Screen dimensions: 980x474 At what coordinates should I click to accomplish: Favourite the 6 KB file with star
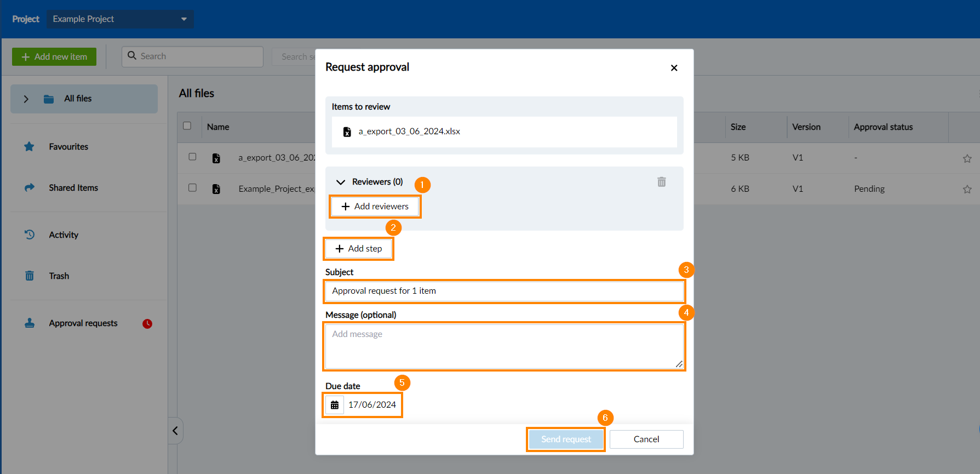click(x=967, y=189)
